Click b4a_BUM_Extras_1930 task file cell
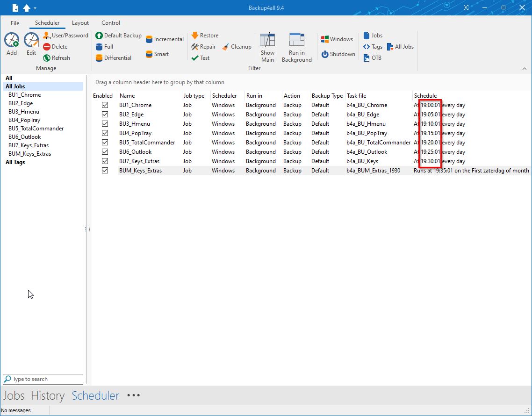532x416 pixels. coord(373,170)
